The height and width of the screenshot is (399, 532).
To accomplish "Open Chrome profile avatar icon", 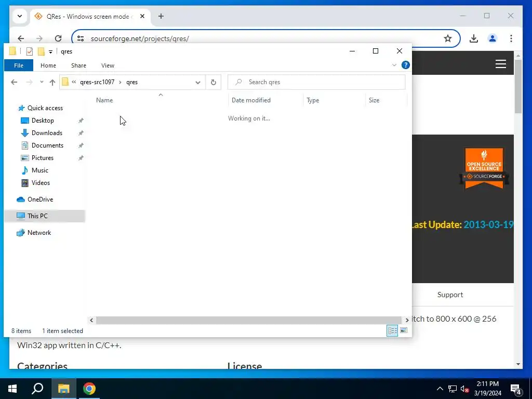I will tap(493, 38).
